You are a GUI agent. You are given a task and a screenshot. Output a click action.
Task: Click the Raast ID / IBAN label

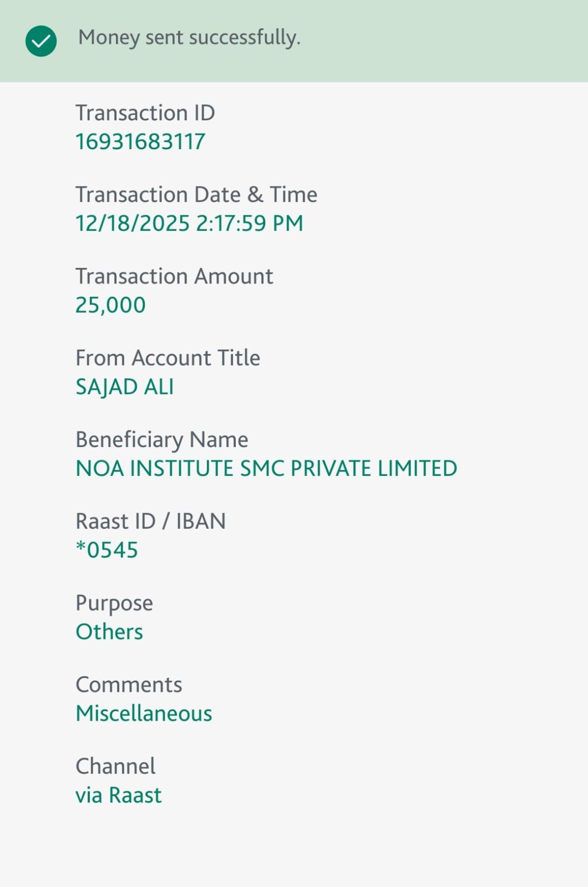click(x=150, y=521)
